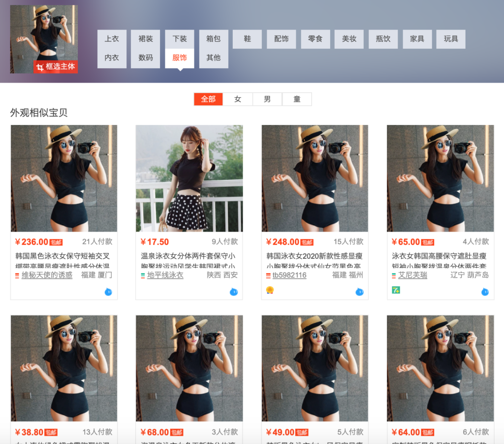504x444 pixels.
Task: Open the 箱包 category tab
Action: click(x=214, y=39)
